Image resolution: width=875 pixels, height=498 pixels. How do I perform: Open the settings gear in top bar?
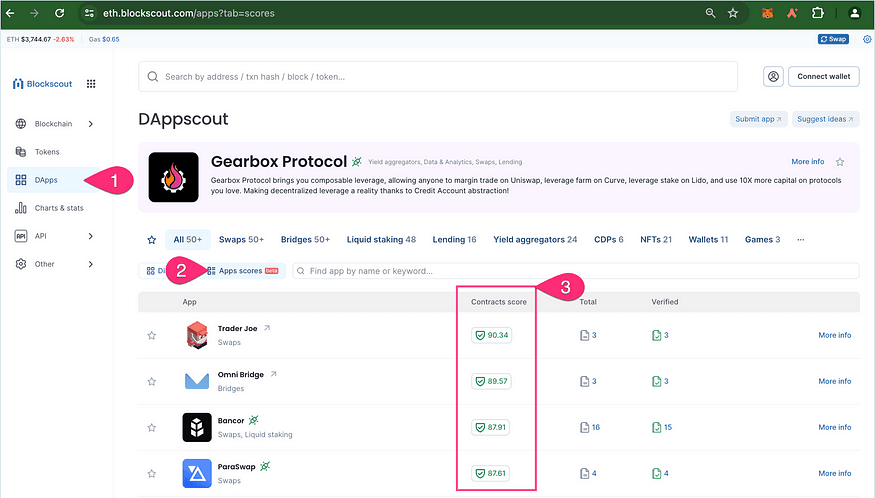click(867, 39)
